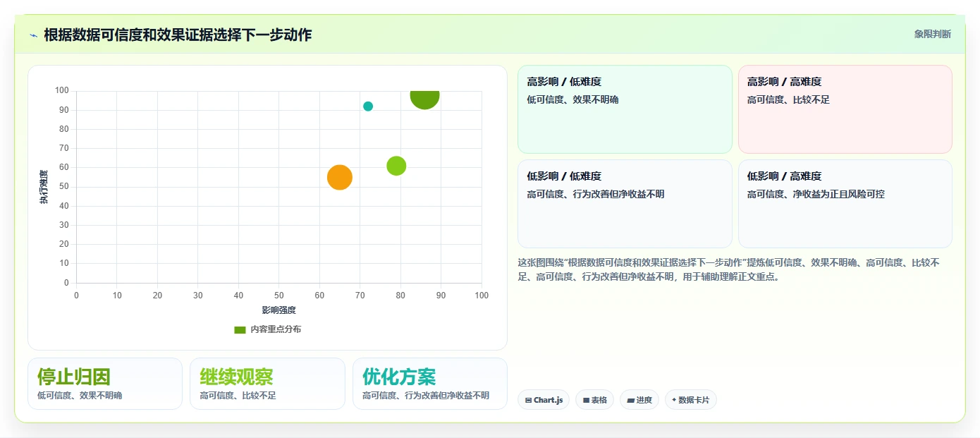Open the 高影响 / 高难度 quadrant card
Screen dimensions: 980x438
point(845,109)
